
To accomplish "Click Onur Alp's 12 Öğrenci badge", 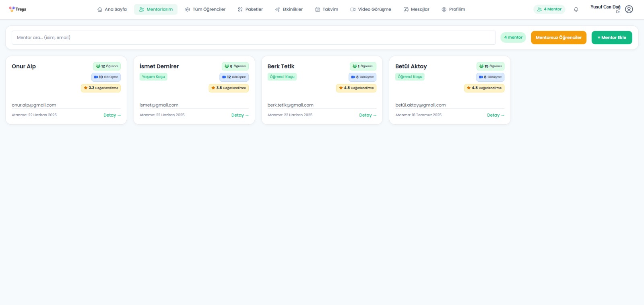I will click(x=107, y=66).
